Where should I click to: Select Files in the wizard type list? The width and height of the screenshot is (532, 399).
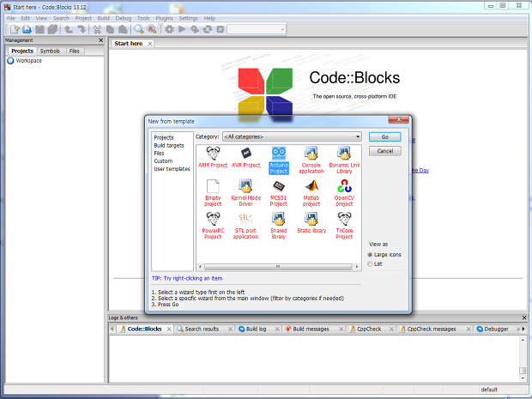(x=159, y=153)
